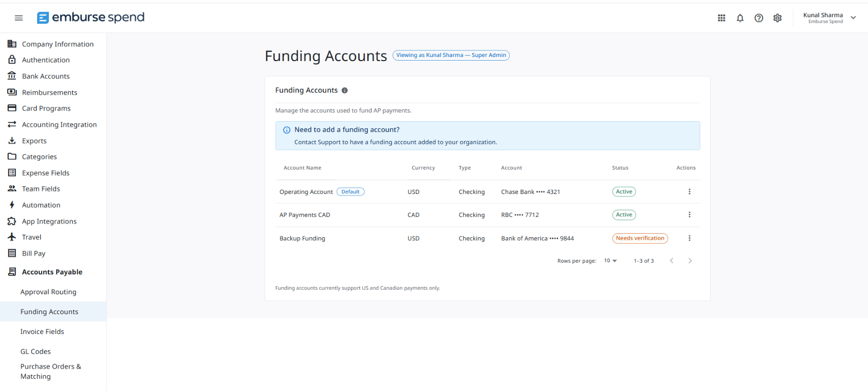
Task: Expand the Kunal Sharma user menu chevron
Action: coord(853,18)
